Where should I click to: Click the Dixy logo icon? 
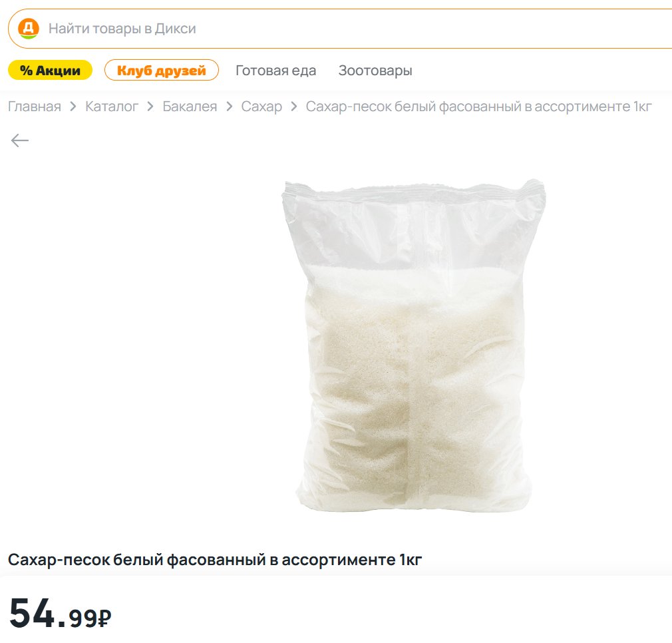28,29
